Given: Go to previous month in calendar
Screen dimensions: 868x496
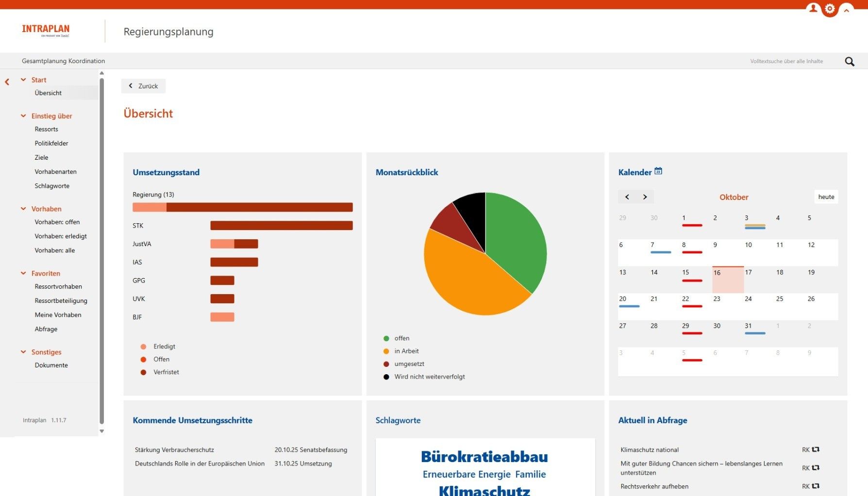Looking at the screenshot, I should pos(627,197).
